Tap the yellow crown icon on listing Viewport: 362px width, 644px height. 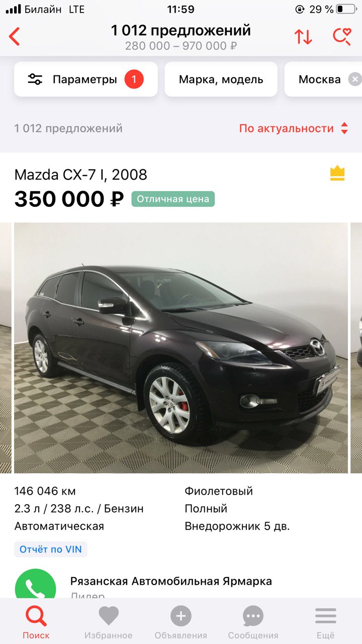pyautogui.click(x=337, y=173)
